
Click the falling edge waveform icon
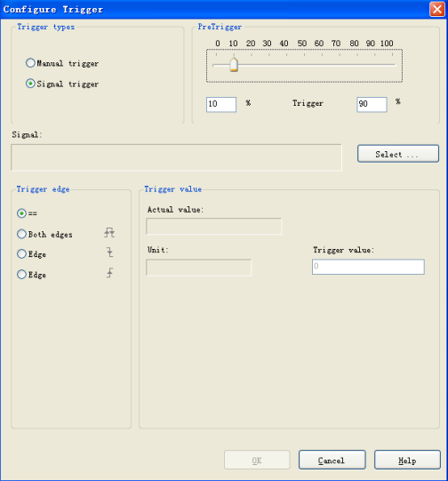[109, 253]
